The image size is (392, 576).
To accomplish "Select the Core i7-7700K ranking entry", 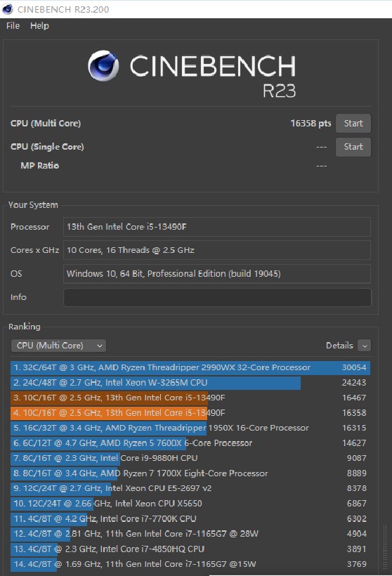I will tap(190, 518).
